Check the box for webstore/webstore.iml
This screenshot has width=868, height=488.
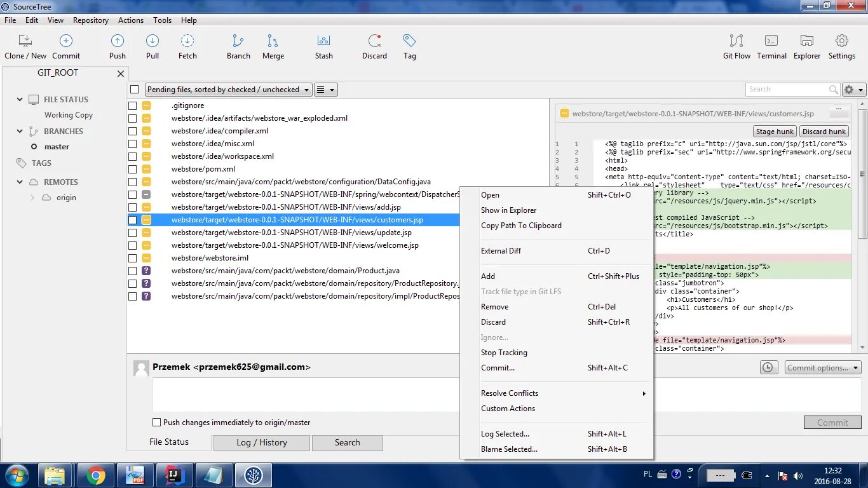pos(133,258)
